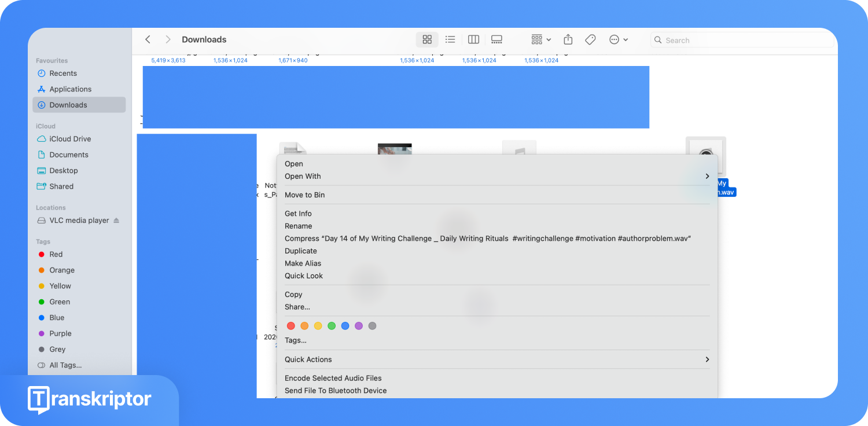868x426 pixels.
Task: Apply the red tag color dot
Action: point(291,326)
